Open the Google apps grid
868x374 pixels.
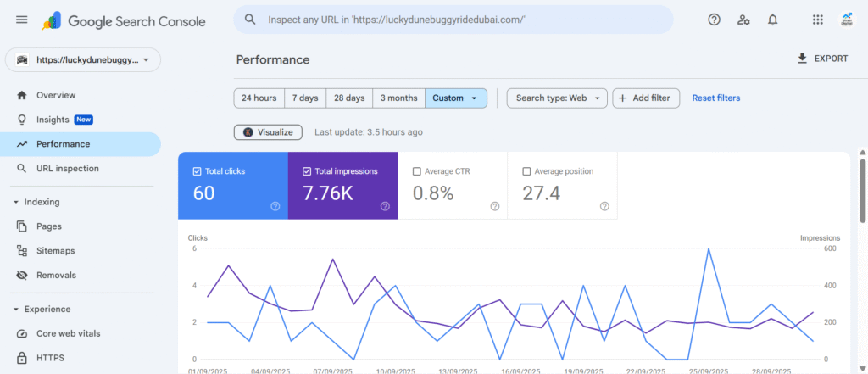point(817,20)
